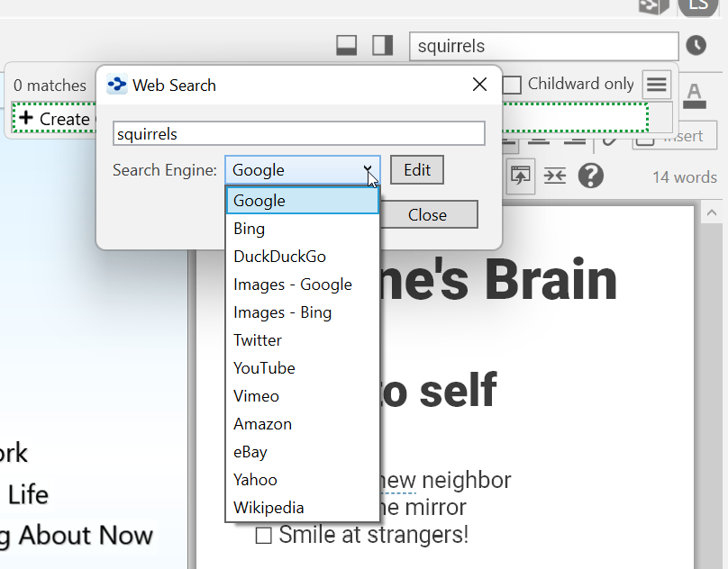Check the Smile at strangers checkbox
This screenshot has height=569, width=728.
[264, 536]
